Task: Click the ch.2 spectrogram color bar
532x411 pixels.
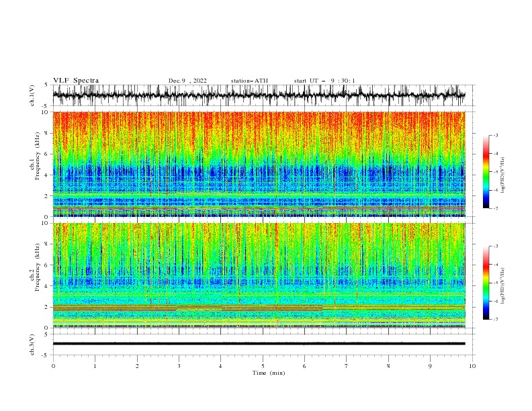Action: [x=486, y=283]
